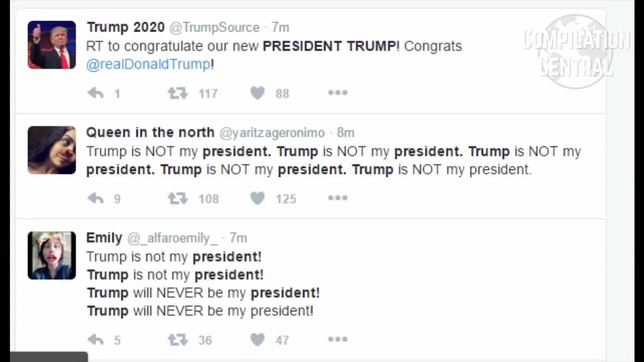Open more options on Queen in the north tweet
644x362 pixels.
(338, 198)
